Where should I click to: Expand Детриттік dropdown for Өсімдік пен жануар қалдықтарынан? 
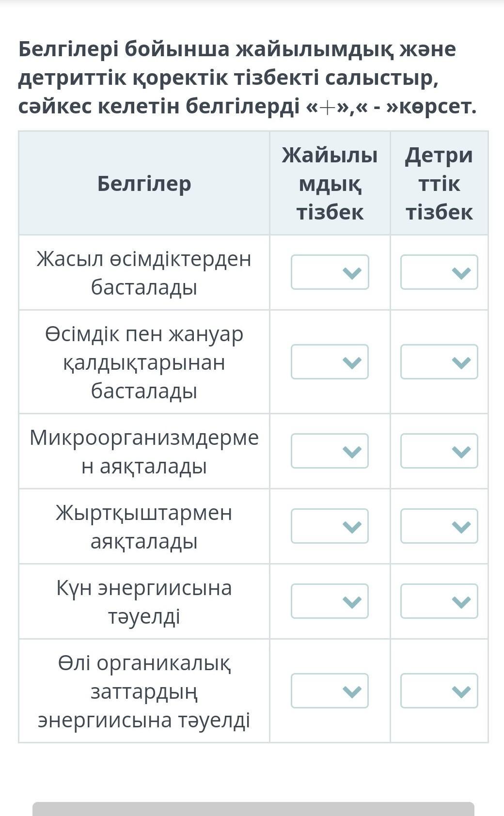pyautogui.click(x=439, y=362)
